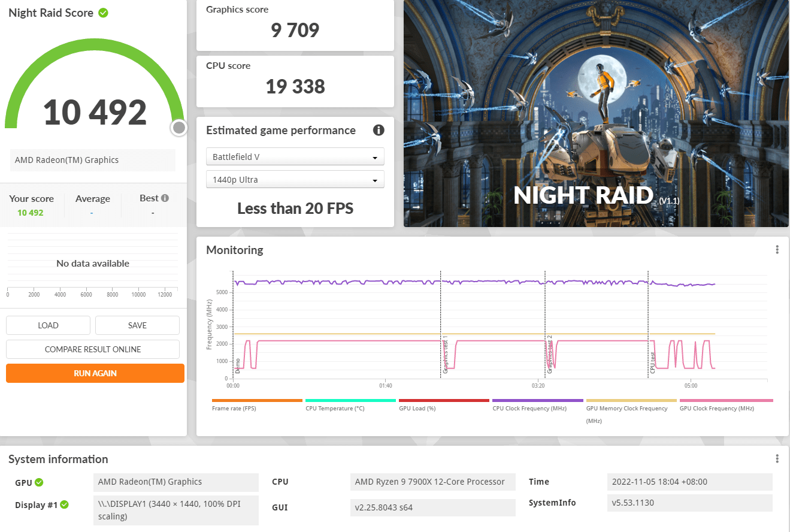
Task: Click the AMD Ryzen 9 7900X CPU value
Action: (432, 482)
